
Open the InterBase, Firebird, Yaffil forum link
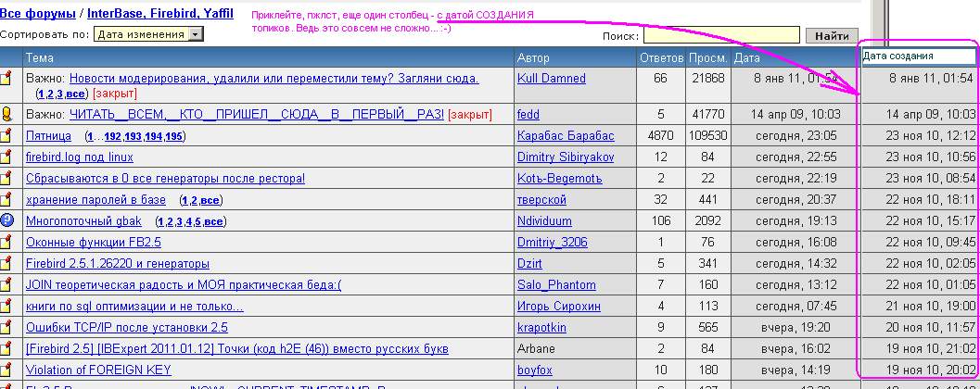pos(160,13)
